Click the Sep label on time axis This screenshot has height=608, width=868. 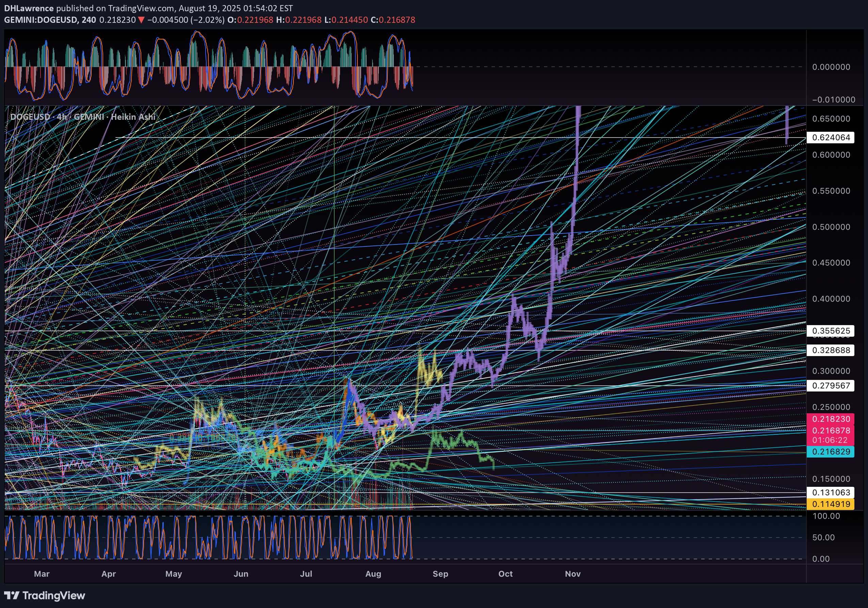coord(440,574)
